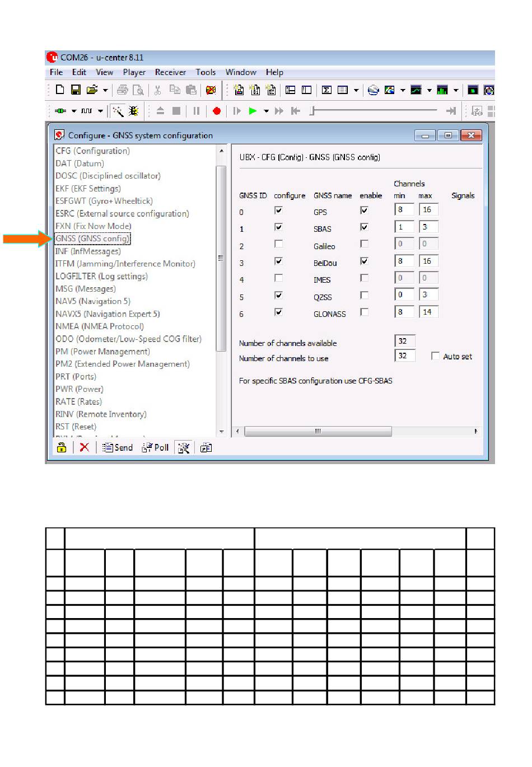
Task: Open the View menu
Action: point(104,72)
